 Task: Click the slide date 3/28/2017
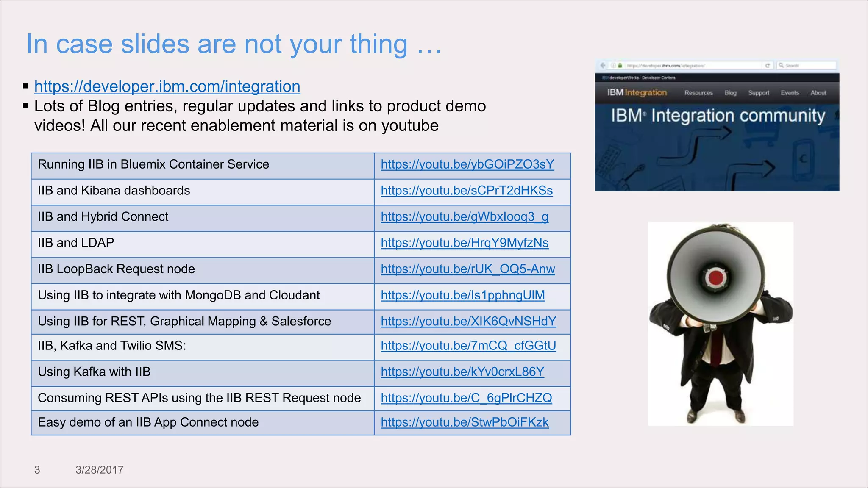pyautogui.click(x=100, y=470)
